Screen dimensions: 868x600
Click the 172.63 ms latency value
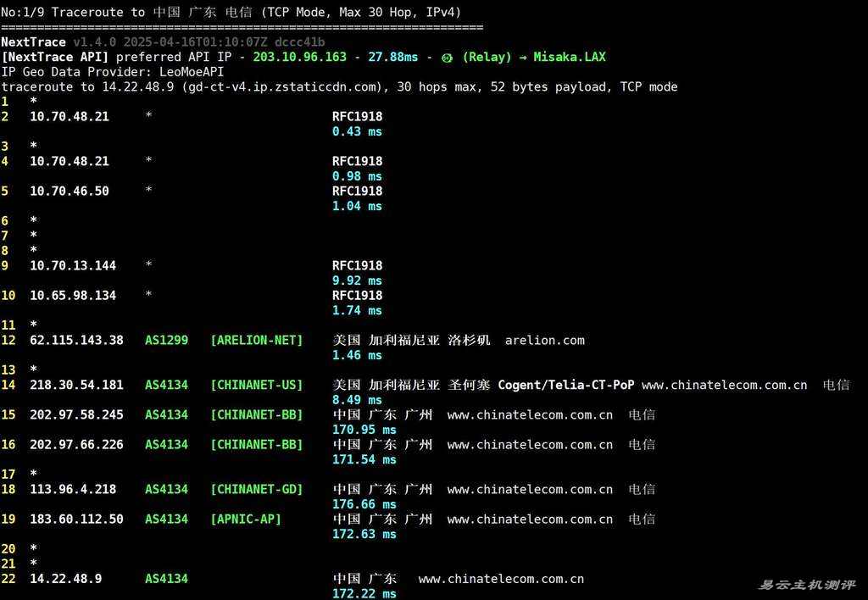coord(364,535)
